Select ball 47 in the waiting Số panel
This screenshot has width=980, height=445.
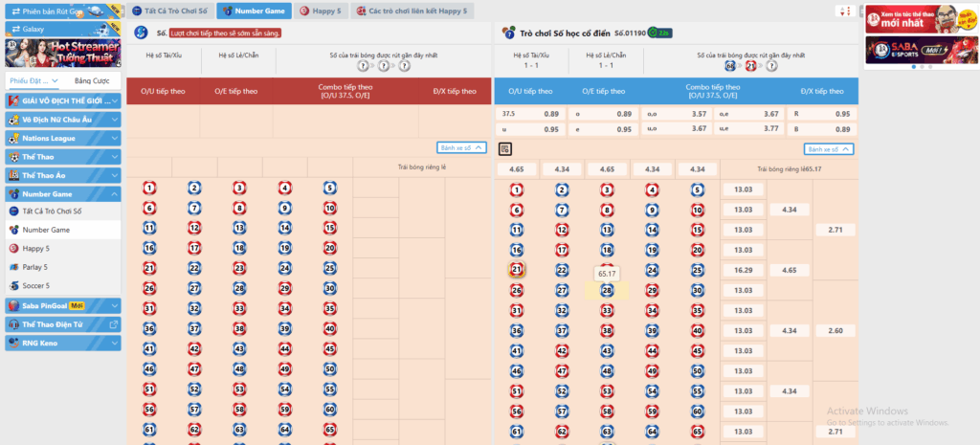coord(194,369)
